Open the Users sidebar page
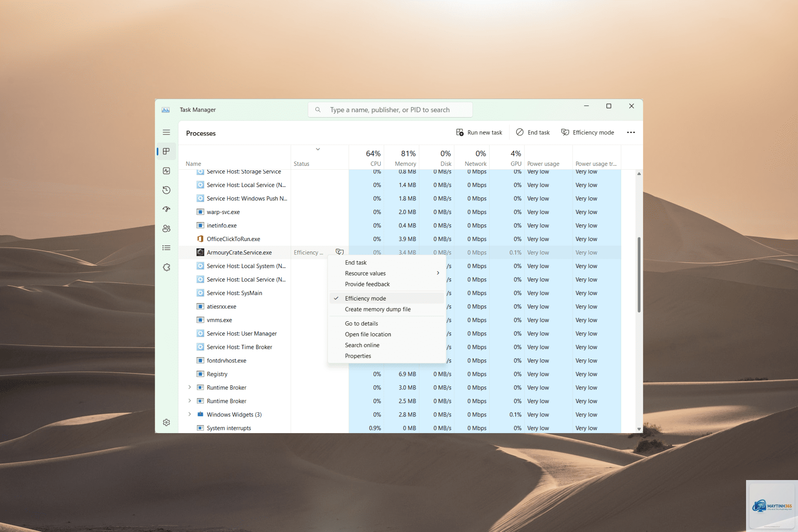The width and height of the screenshot is (798, 532). 166,229
